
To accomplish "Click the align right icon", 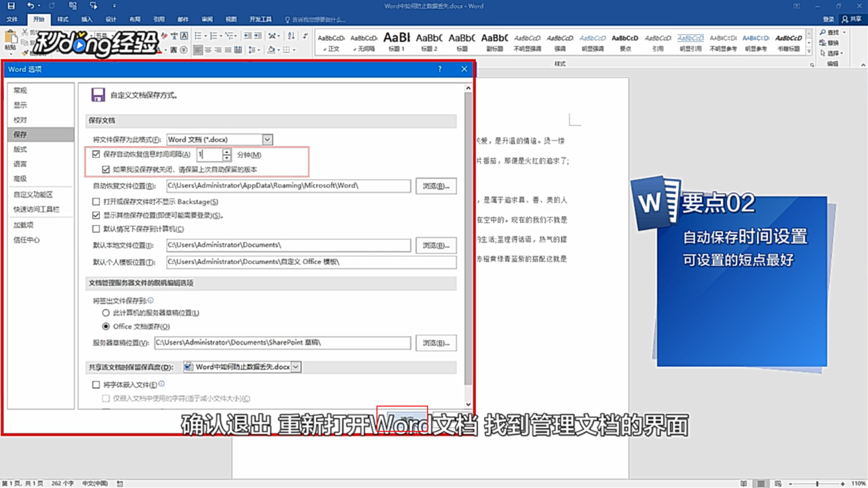I will coord(219,50).
